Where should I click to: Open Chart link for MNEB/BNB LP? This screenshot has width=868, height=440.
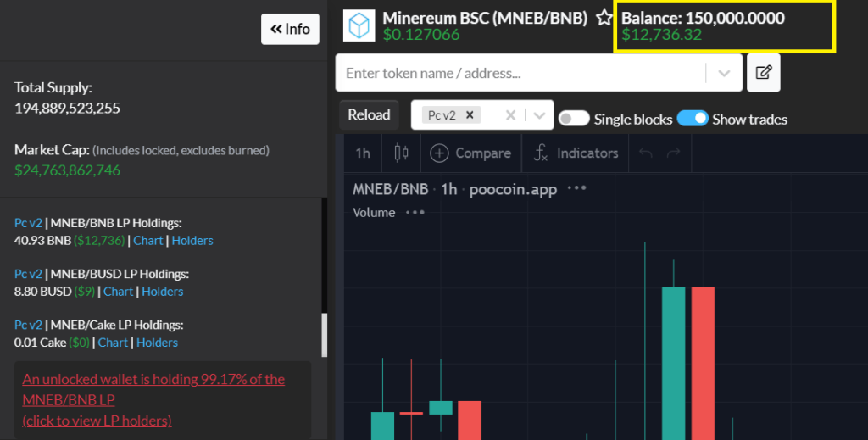point(147,241)
